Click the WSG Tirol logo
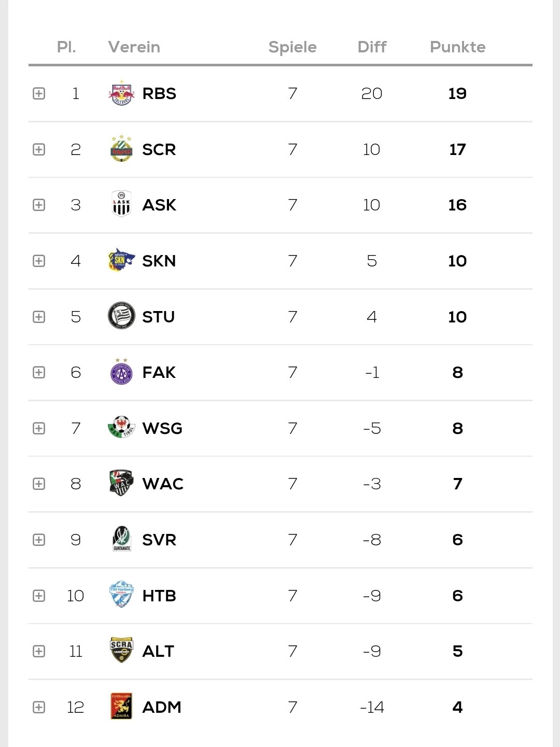The height and width of the screenshot is (747, 560). click(121, 428)
